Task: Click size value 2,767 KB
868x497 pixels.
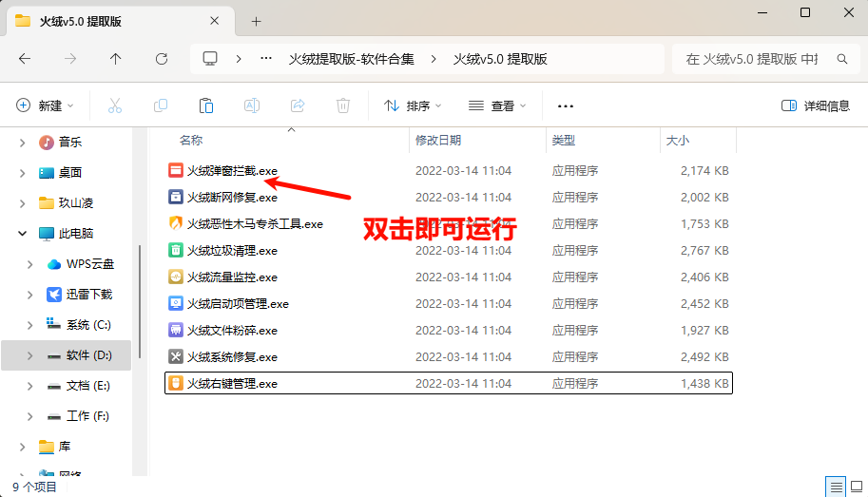Action: click(704, 250)
